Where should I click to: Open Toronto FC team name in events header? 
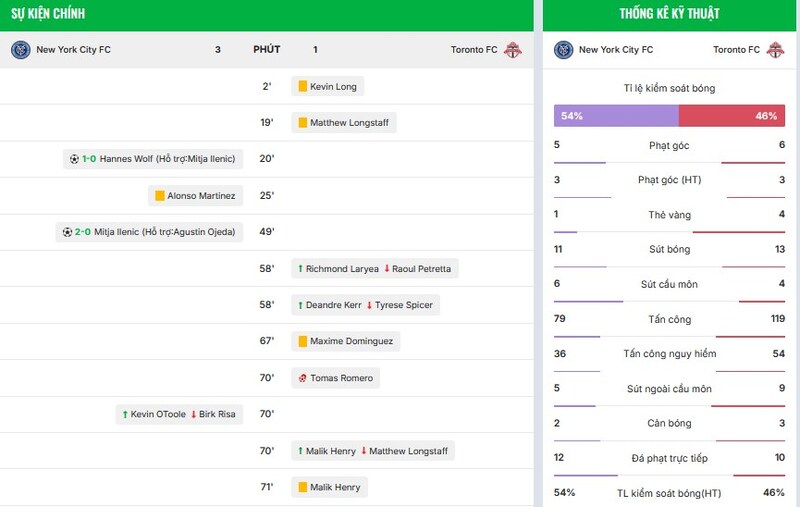(x=474, y=49)
